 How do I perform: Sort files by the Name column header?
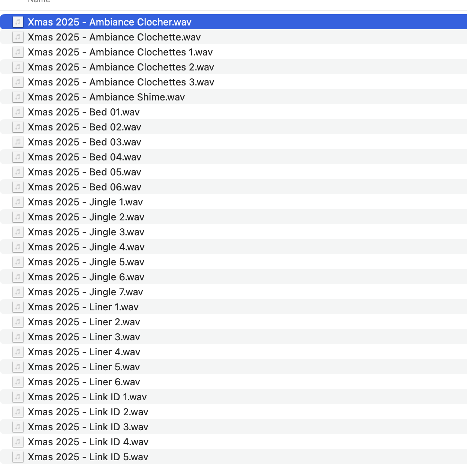[39, 1]
